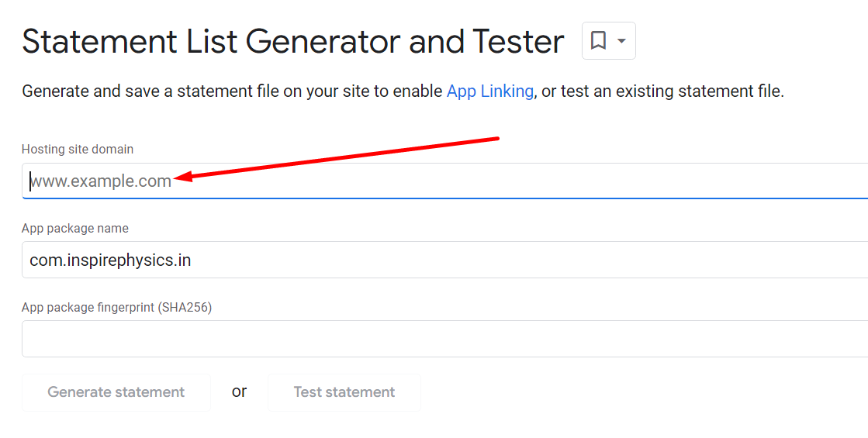Click the App package name input field

(444, 260)
